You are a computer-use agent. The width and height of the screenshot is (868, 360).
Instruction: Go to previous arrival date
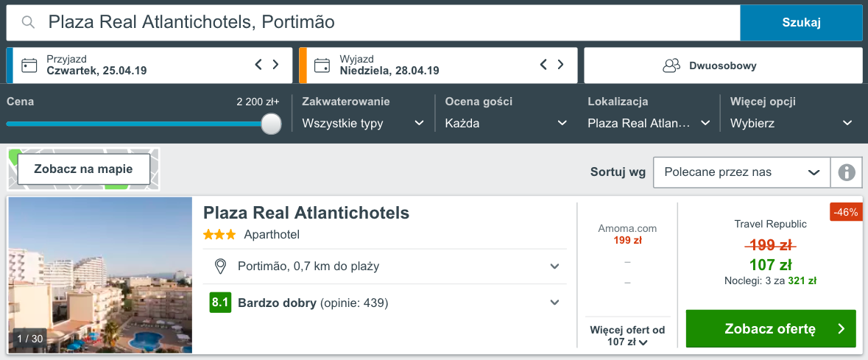(x=258, y=65)
